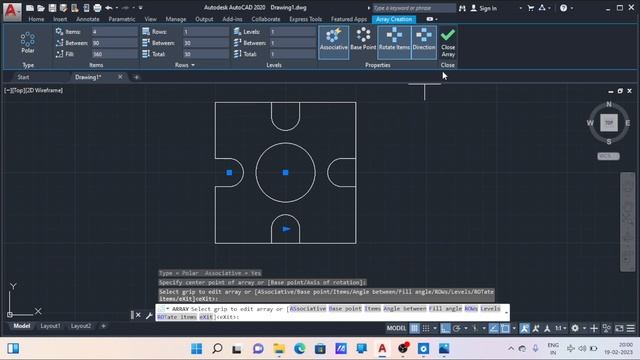The height and width of the screenshot is (360, 640).
Task: Open the polar tracking angle dropdown arrow
Action: (466, 328)
